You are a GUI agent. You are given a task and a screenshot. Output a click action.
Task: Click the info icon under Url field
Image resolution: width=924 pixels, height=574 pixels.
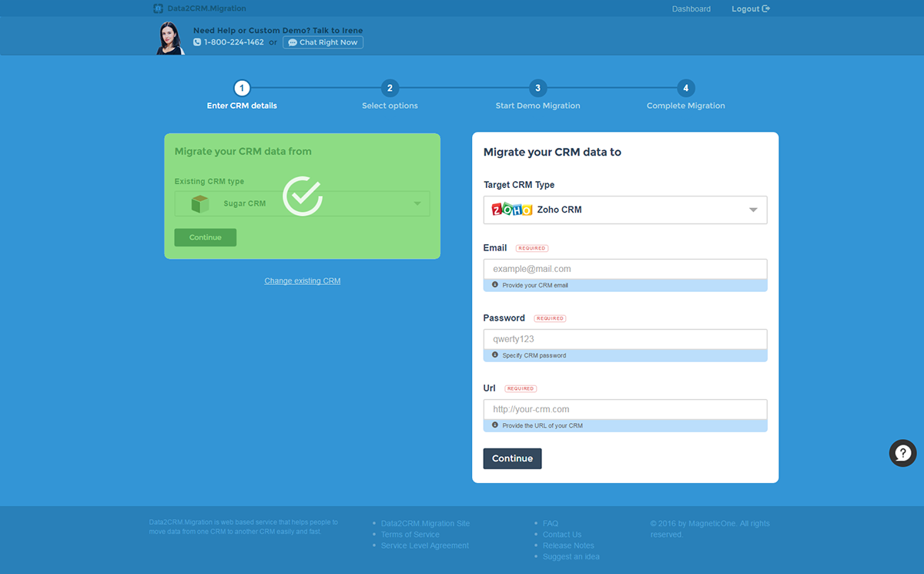tap(494, 425)
